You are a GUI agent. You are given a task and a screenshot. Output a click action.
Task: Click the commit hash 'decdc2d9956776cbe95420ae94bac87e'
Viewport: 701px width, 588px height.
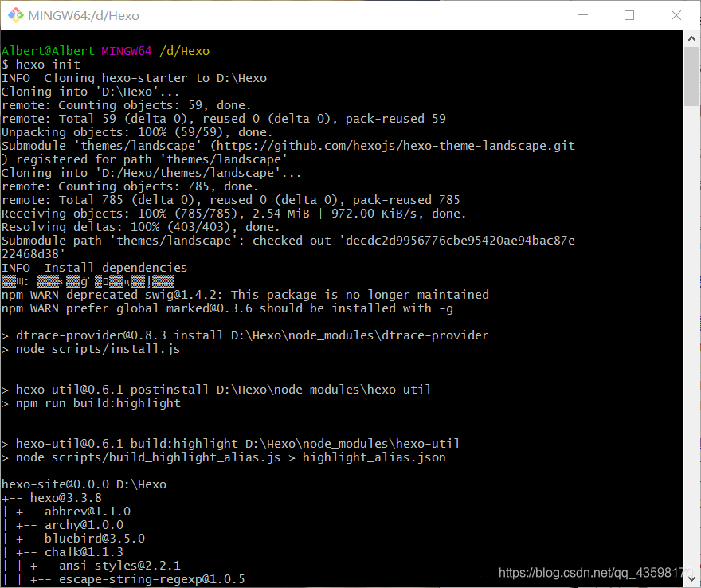460,241
